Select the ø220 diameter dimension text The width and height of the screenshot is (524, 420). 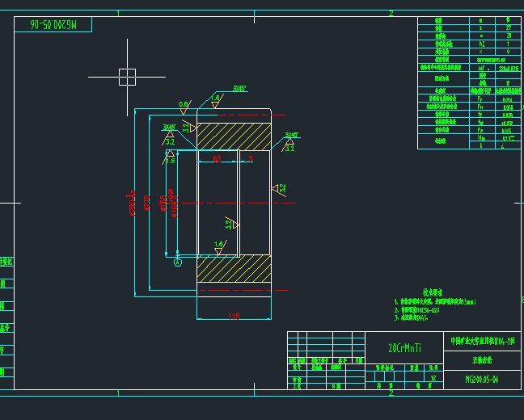point(146,203)
